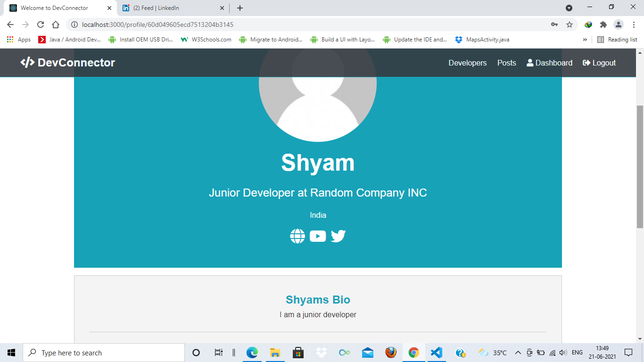
Task: Open Chrome three-dot menu
Action: click(x=634, y=24)
